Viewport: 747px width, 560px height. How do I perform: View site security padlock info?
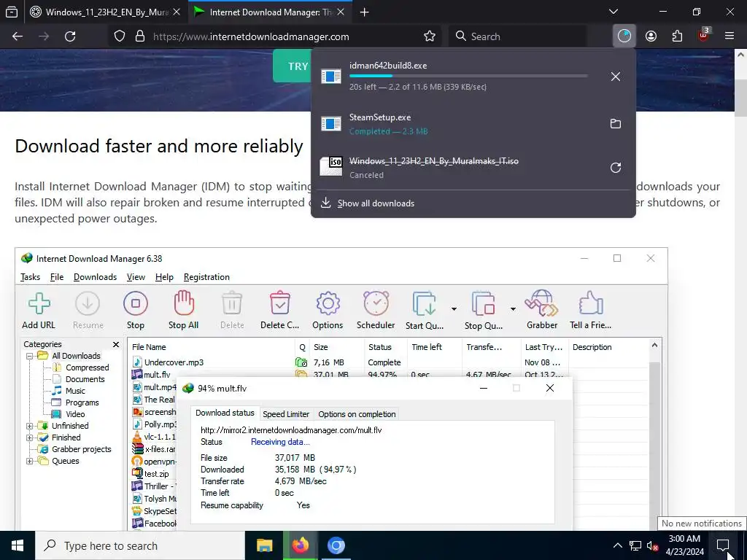click(x=139, y=36)
